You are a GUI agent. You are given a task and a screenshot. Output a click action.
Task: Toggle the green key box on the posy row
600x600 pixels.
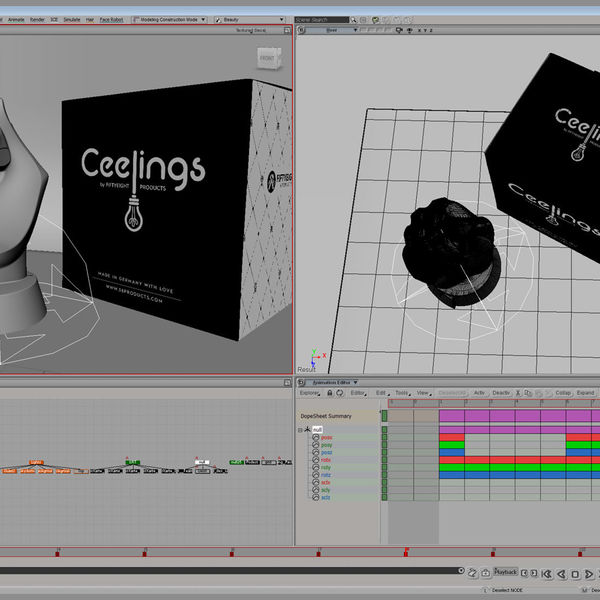click(x=384, y=445)
